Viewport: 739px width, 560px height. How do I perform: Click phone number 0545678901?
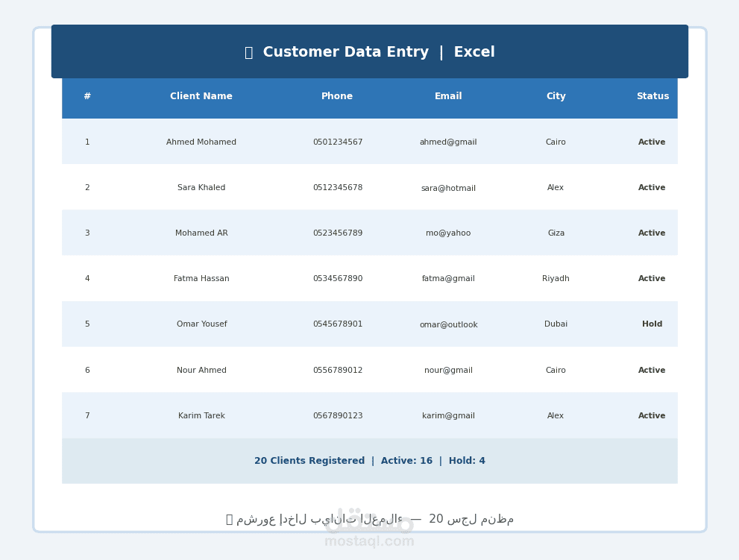338,324
